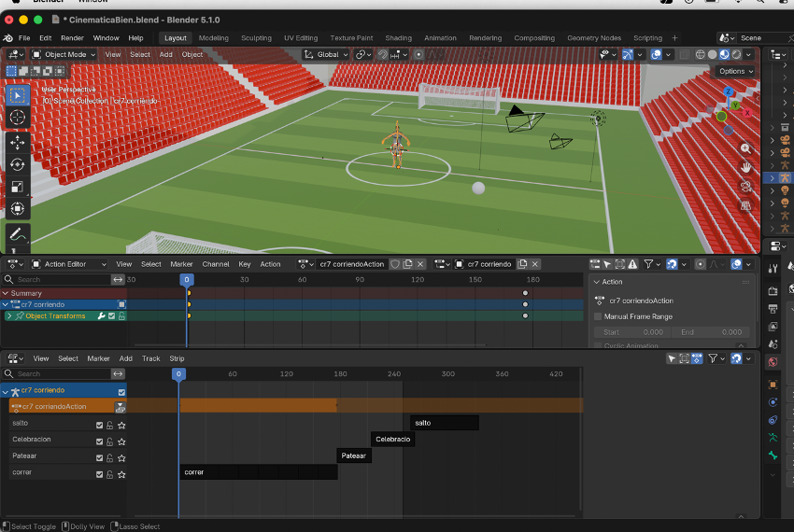Image resolution: width=794 pixels, height=532 pixels.
Task: Pick the Annotate pencil tool
Action: point(18,235)
